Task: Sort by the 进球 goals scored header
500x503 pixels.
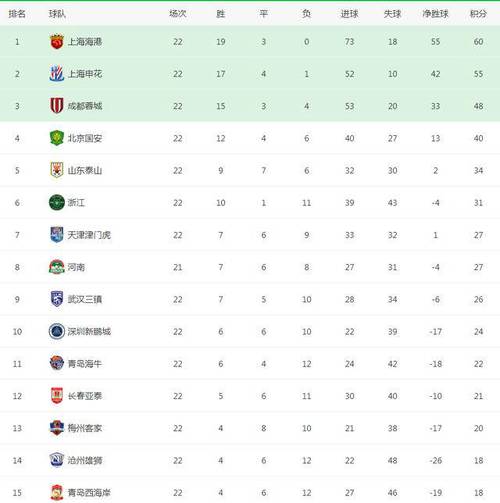Action: pyautogui.click(x=349, y=14)
